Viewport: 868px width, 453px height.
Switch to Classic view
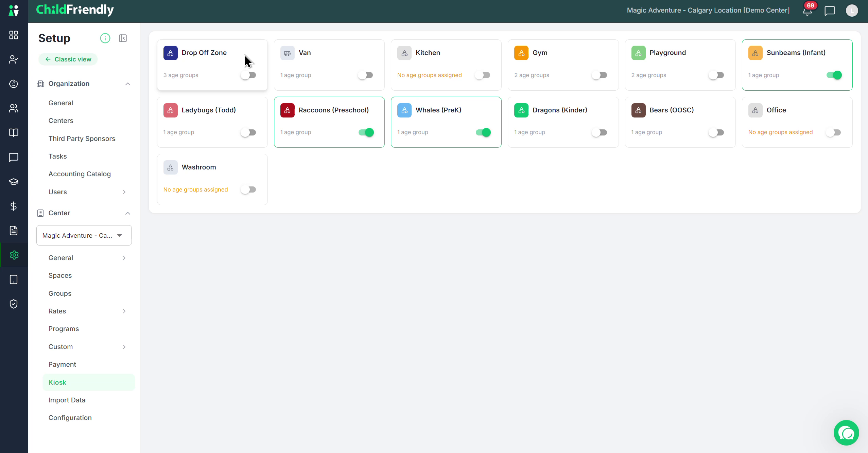pyautogui.click(x=68, y=59)
